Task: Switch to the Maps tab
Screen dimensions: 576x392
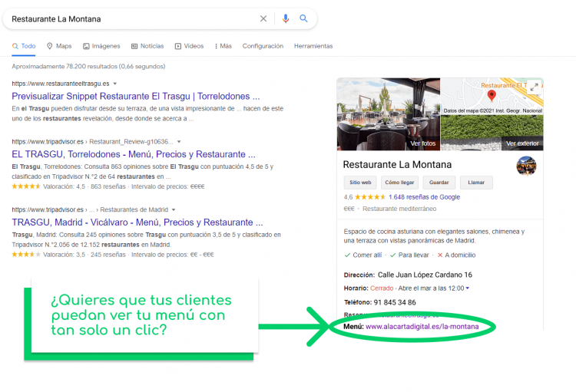Action: [59, 46]
